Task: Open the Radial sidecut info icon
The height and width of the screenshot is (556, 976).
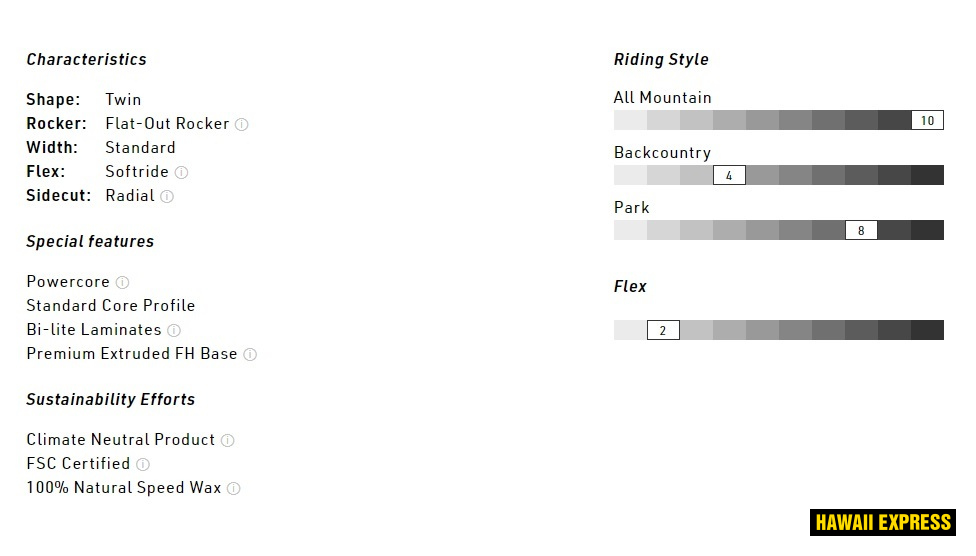Action: 167,197
